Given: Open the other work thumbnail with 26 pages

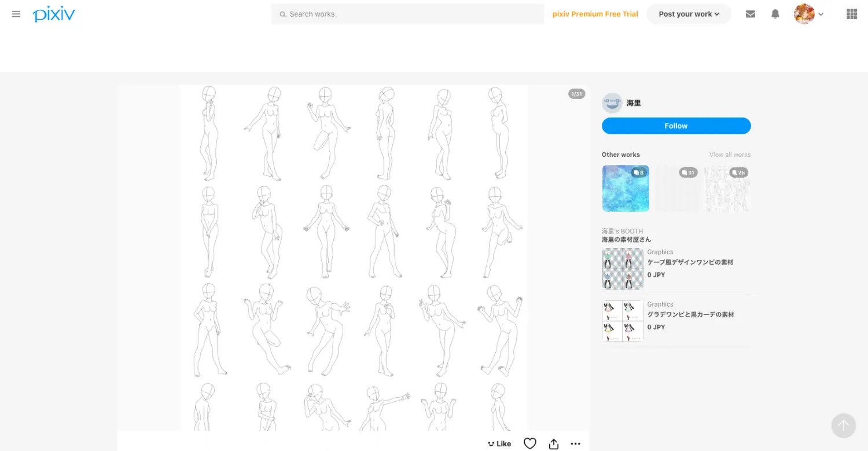Looking at the screenshot, I should point(727,189).
